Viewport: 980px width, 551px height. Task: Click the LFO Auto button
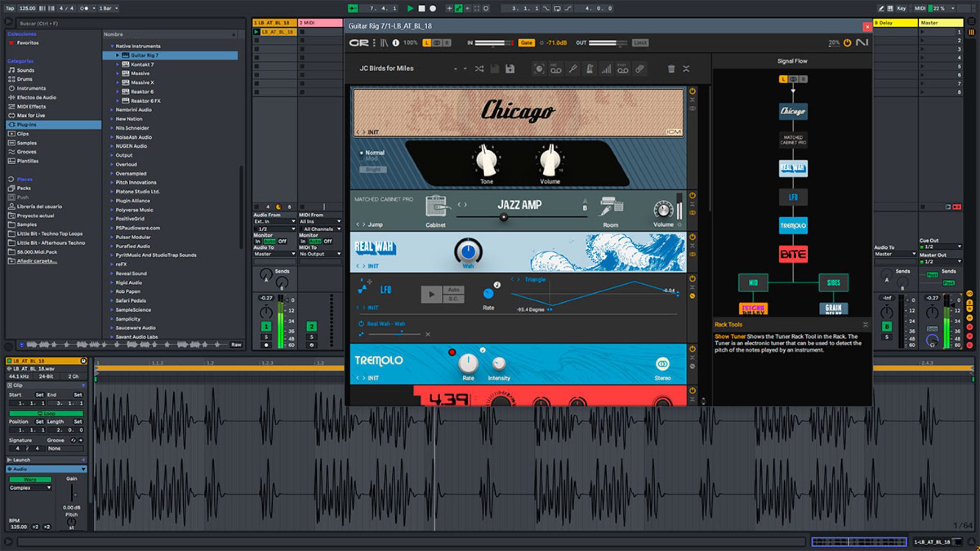pyautogui.click(x=454, y=290)
